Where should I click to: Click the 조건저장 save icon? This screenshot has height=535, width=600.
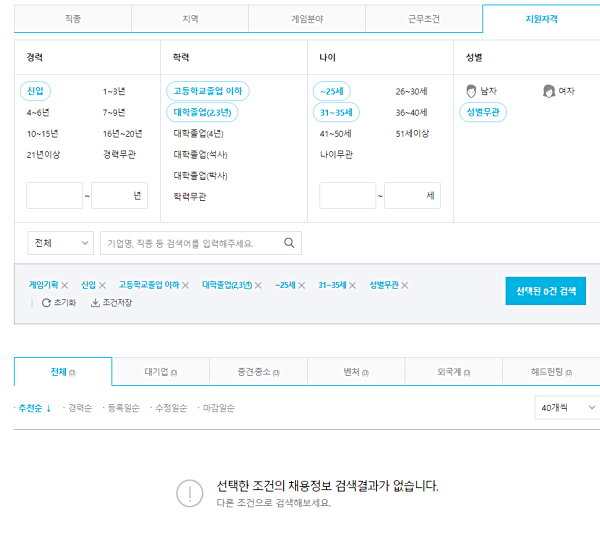click(x=95, y=303)
